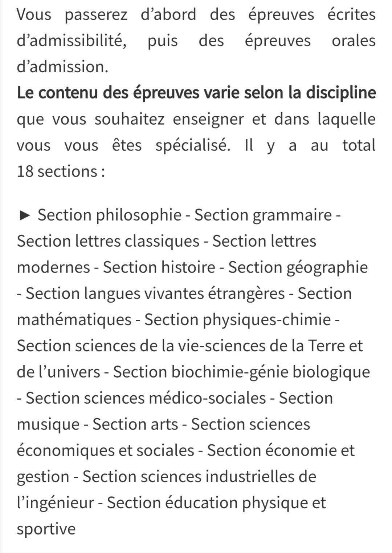Viewport: 392px width, 553px height.
Task: Click "Section géographie" in the list
Action: point(298,267)
